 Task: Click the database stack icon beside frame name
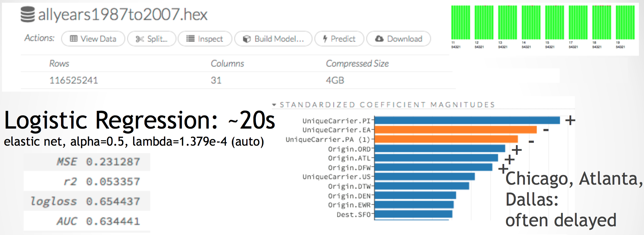(28, 14)
